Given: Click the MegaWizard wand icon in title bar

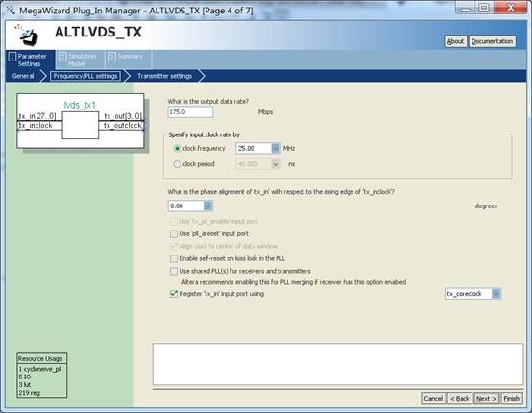Looking at the screenshot, I should click(11, 11).
